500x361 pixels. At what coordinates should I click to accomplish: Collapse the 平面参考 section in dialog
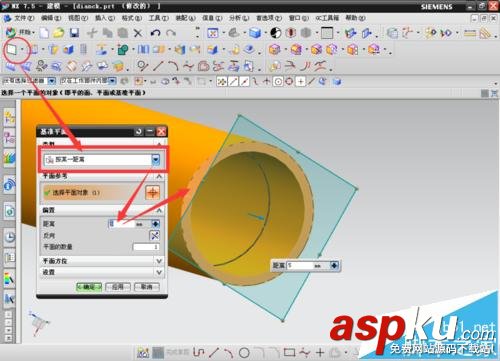coord(159,176)
